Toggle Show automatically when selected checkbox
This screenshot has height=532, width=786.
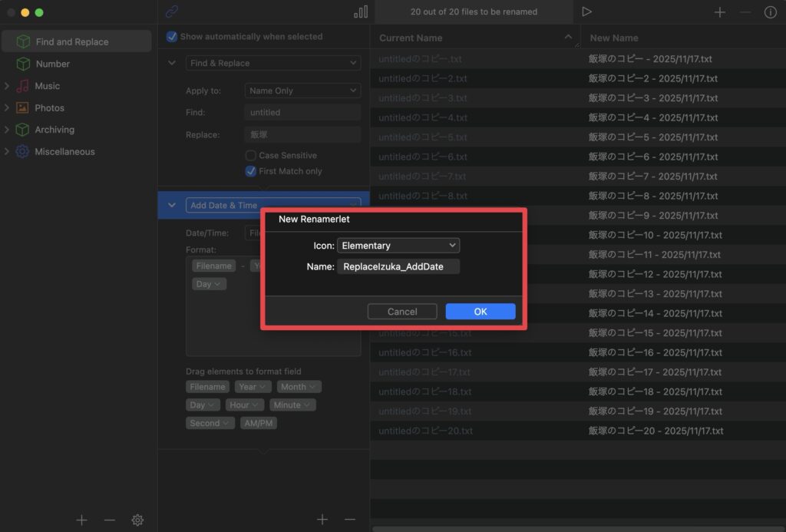coord(172,37)
